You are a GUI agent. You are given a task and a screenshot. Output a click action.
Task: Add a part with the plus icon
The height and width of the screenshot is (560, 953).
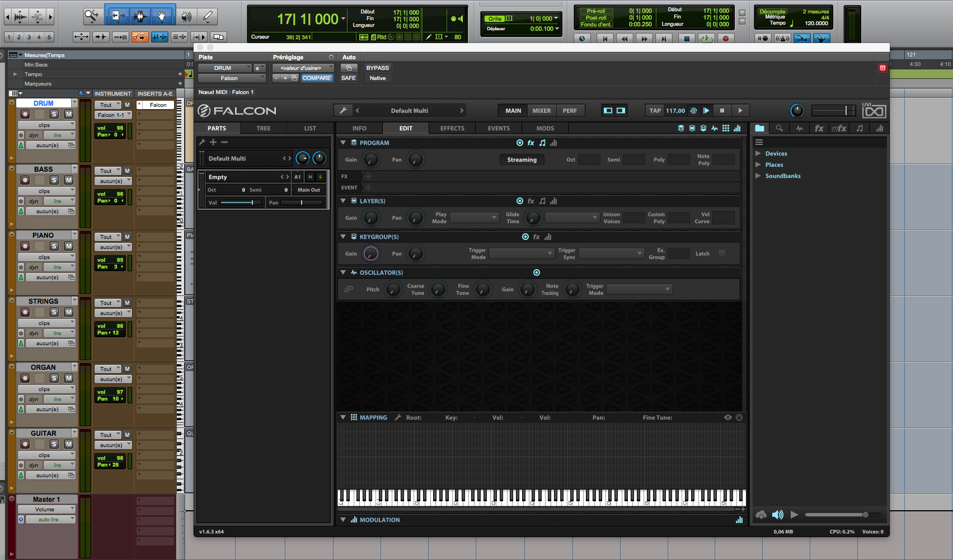(x=213, y=142)
